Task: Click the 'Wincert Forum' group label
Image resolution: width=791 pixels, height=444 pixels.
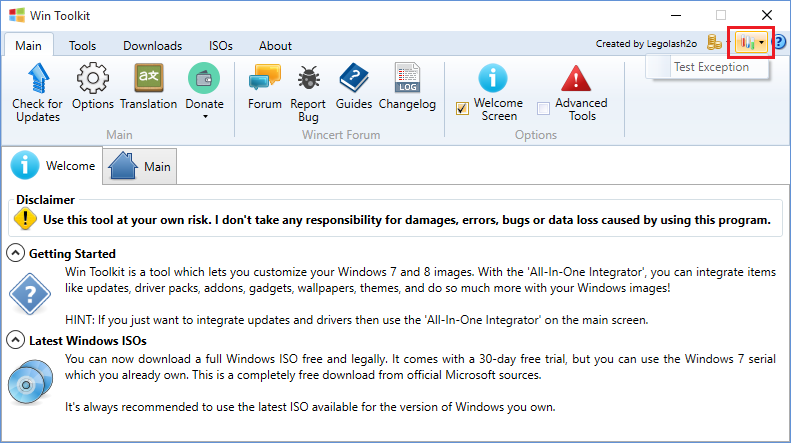Action: (x=341, y=135)
